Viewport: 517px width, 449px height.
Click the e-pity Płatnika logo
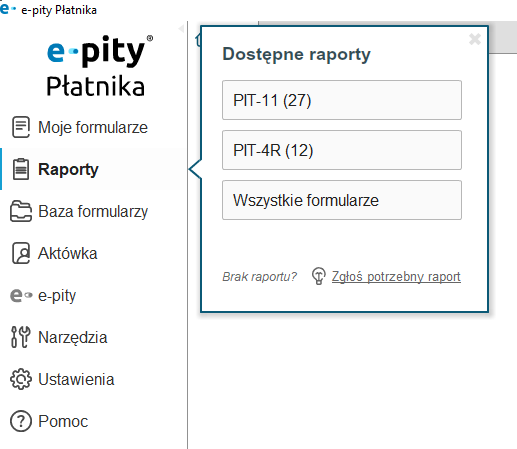[x=99, y=66]
